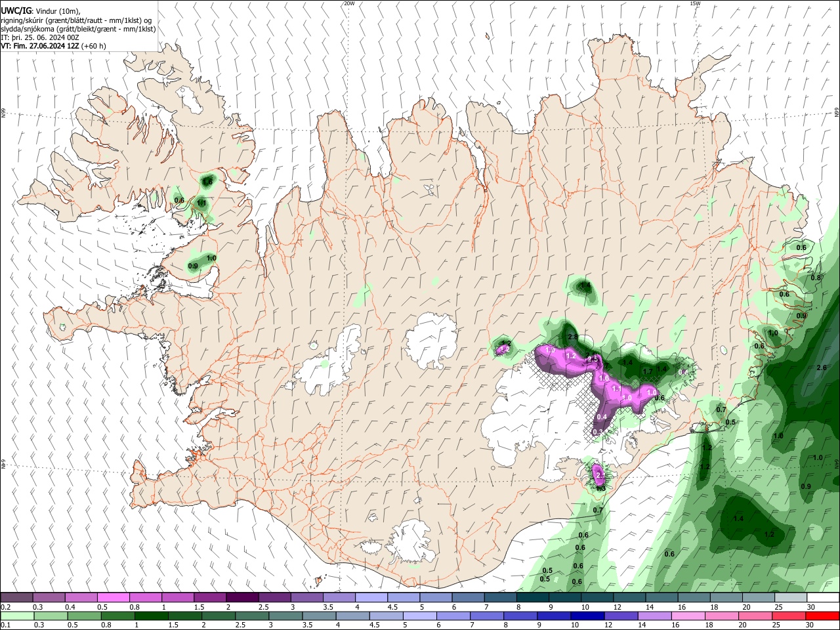The width and height of the screenshot is (840, 630).
Task: Click the 1.6 value in the pink snow band
Action: tap(604, 378)
